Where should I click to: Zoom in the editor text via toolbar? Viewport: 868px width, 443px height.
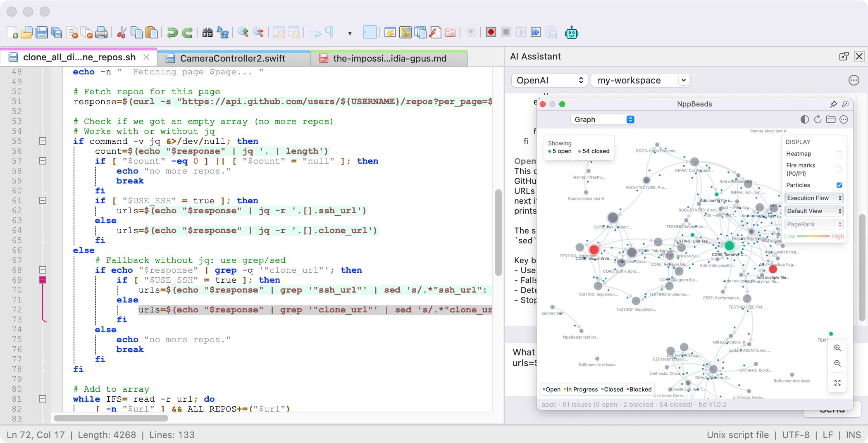pyautogui.click(x=243, y=32)
